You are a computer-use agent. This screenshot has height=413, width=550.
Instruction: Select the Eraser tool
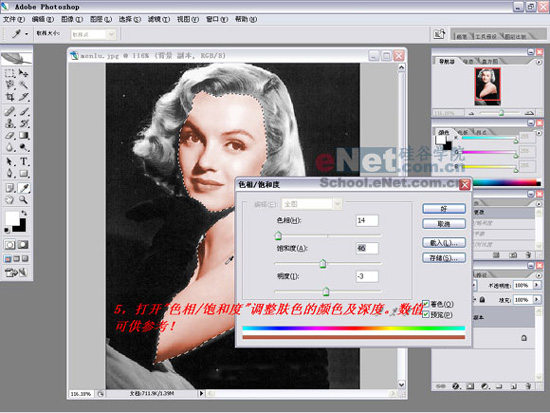(10, 135)
